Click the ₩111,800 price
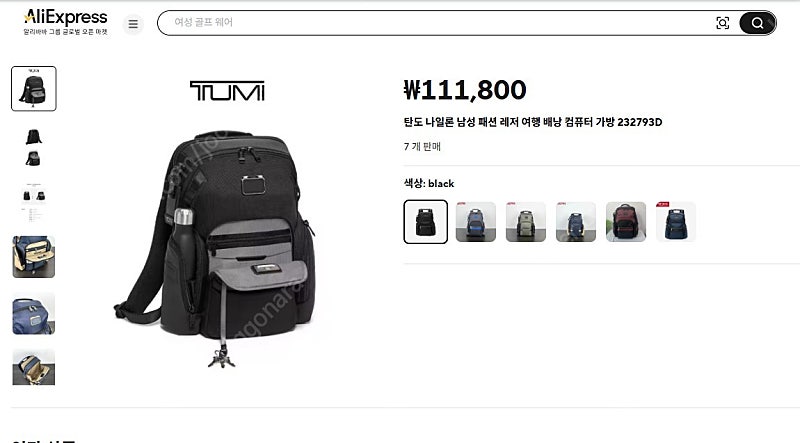The width and height of the screenshot is (800, 443). click(x=465, y=90)
